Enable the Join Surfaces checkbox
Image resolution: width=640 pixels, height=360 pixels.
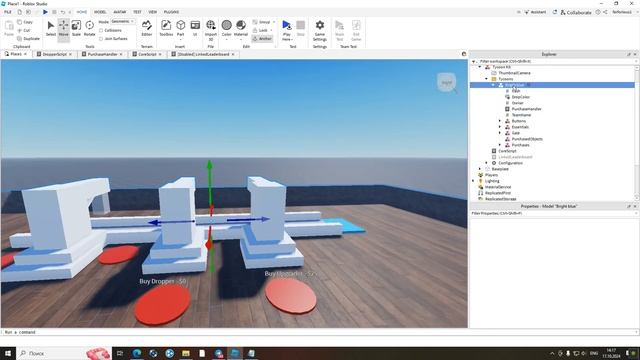(101, 39)
